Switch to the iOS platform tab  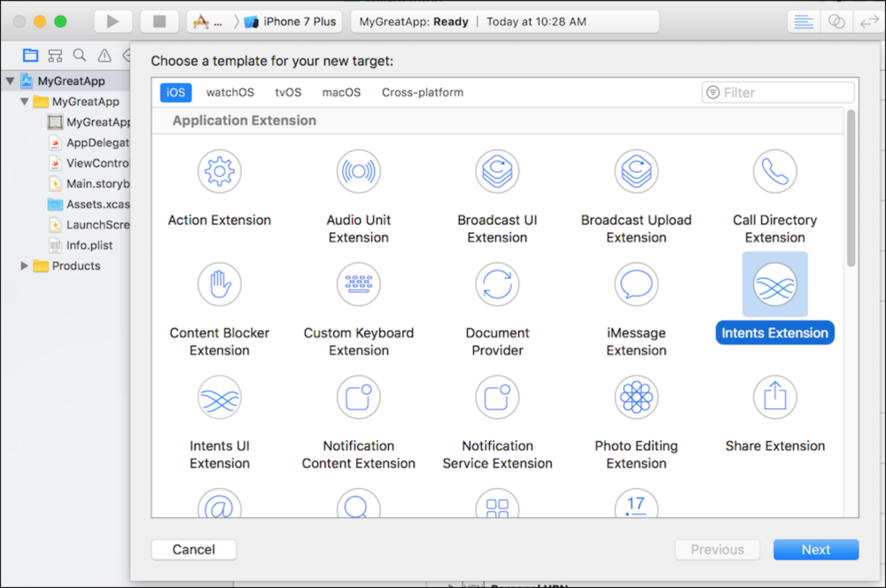(x=175, y=93)
